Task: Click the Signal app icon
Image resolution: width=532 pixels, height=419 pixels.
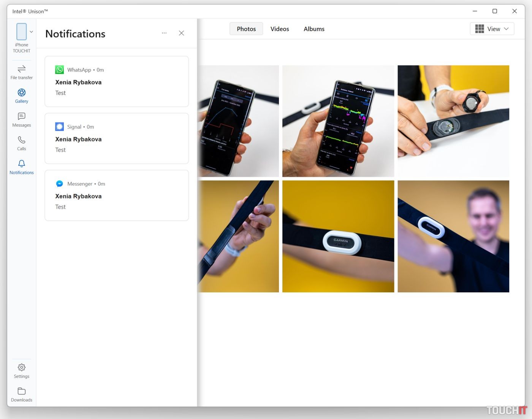Action: [x=60, y=127]
